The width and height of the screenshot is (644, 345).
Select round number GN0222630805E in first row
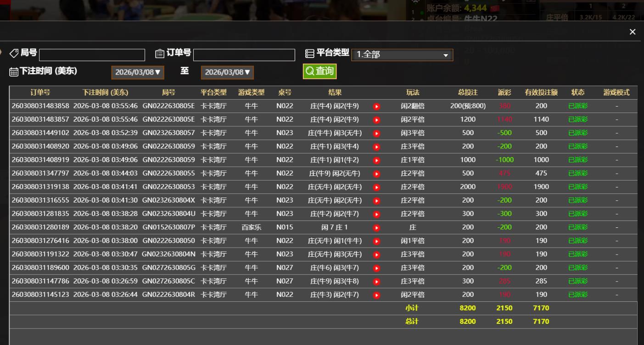point(168,106)
